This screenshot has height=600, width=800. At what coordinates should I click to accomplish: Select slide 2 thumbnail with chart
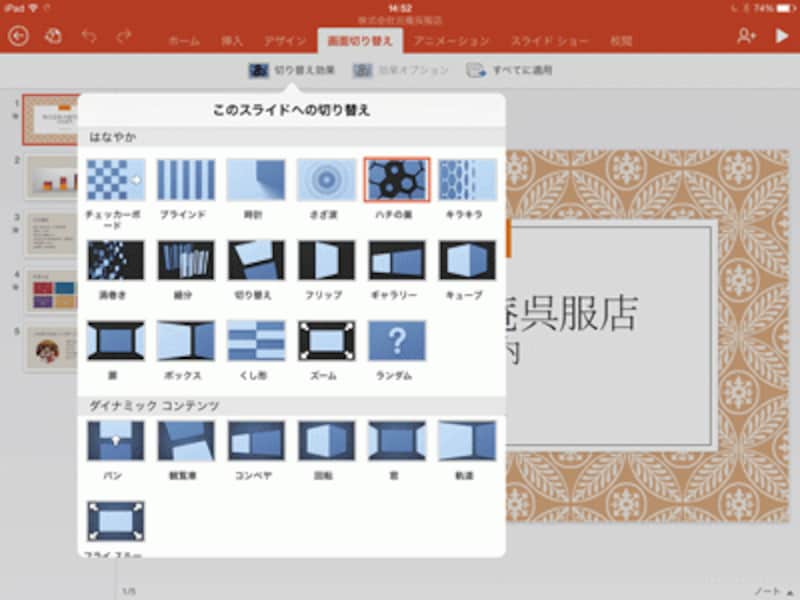click(53, 178)
